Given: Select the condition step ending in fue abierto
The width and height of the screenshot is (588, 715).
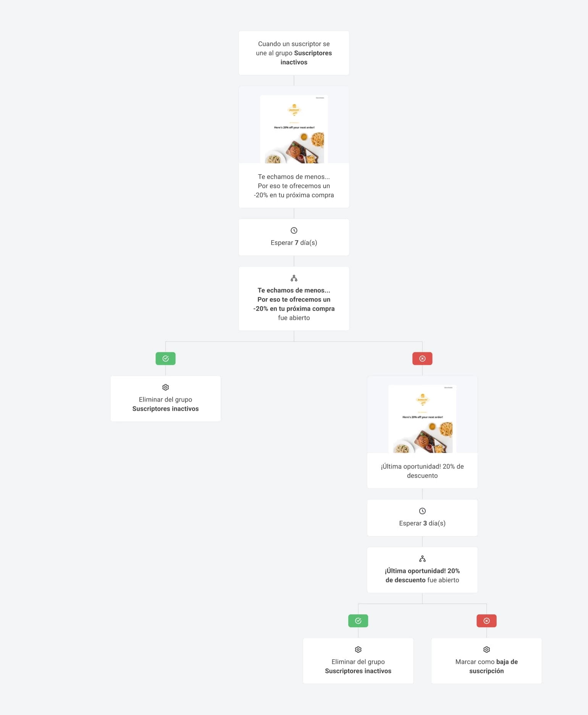Looking at the screenshot, I should pos(294,304).
